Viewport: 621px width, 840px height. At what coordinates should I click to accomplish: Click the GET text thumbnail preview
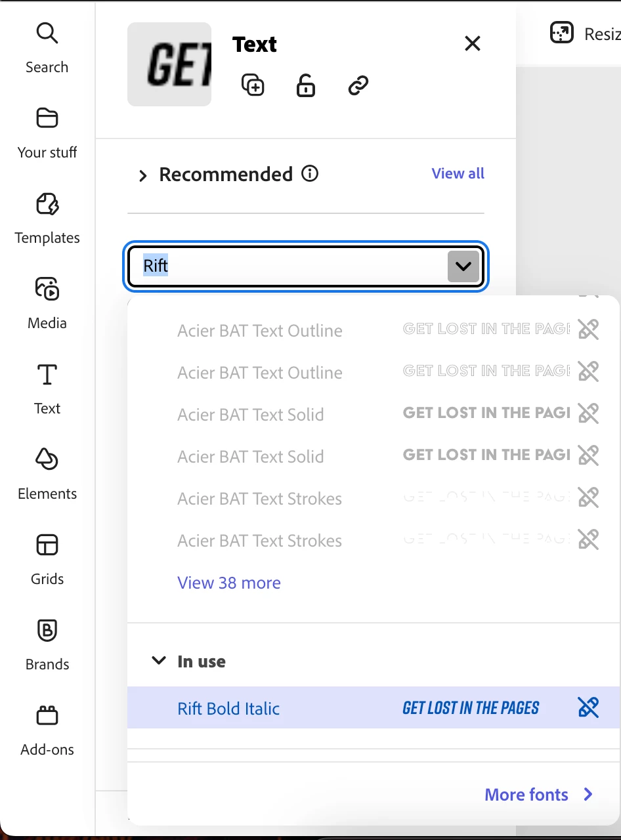[169, 64]
